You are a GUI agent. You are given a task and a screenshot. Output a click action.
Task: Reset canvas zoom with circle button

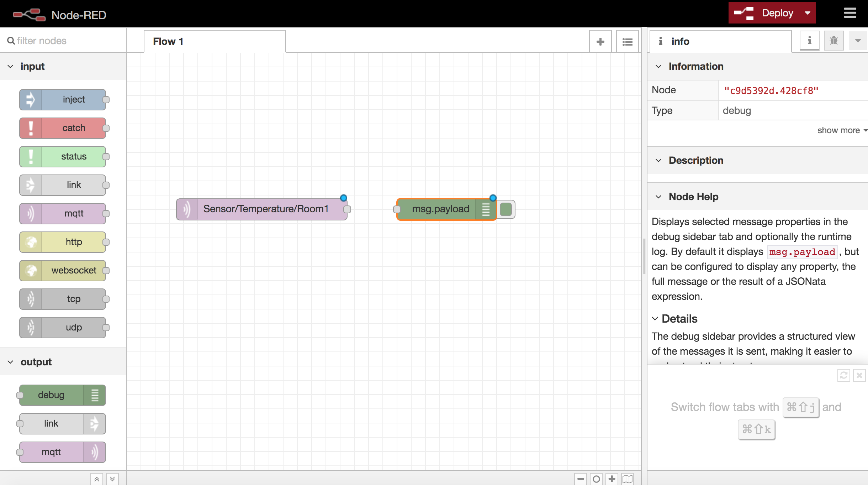pyautogui.click(x=597, y=479)
